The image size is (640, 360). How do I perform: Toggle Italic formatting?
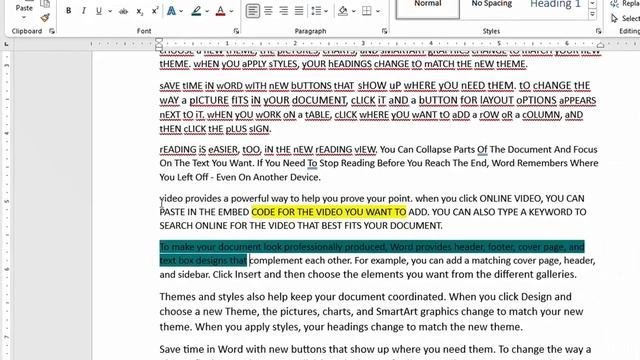[x=84, y=11]
